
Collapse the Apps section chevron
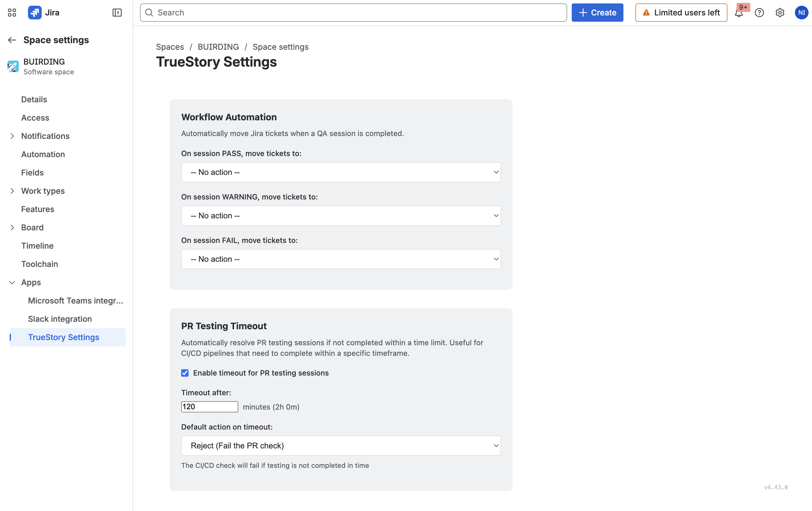12,282
